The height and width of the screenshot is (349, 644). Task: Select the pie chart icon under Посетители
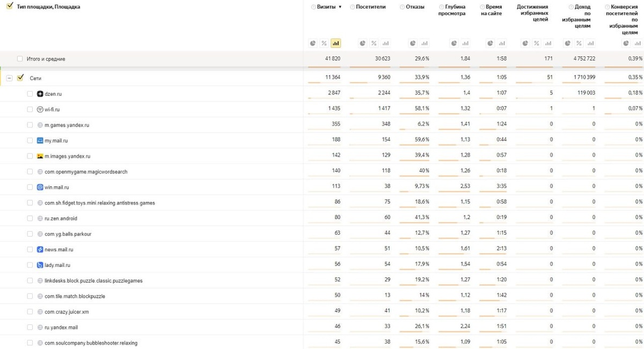click(x=363, y=43)
